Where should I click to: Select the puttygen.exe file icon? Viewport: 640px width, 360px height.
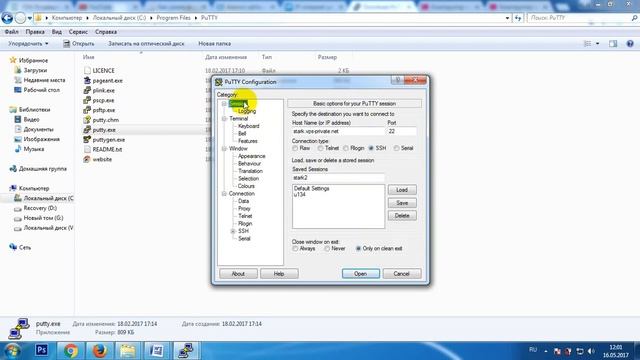pos(87,140)
